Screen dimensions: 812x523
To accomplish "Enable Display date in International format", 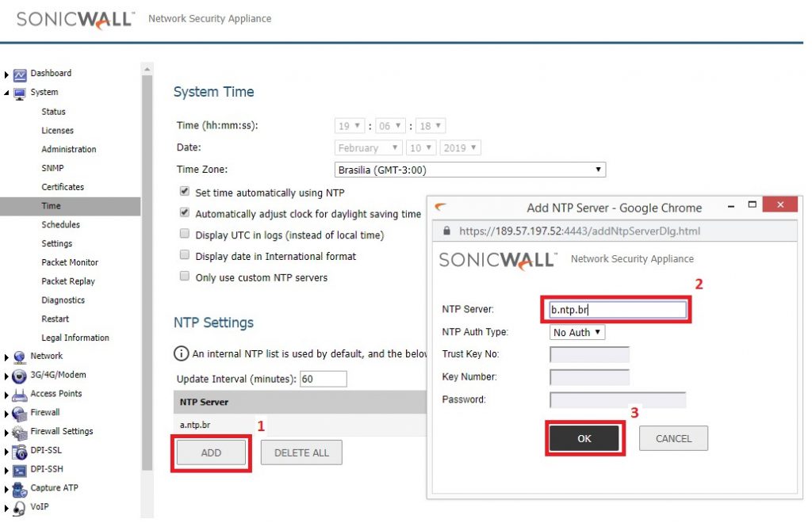I will point(184,255).
